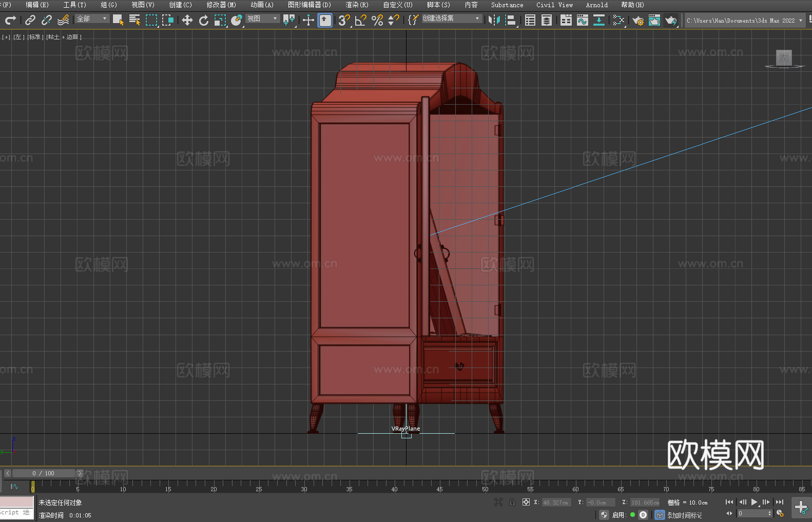This screenshot has height=522, width=812.
Task: Open the 编辑(E) menu
Action: tap(37, 5)
